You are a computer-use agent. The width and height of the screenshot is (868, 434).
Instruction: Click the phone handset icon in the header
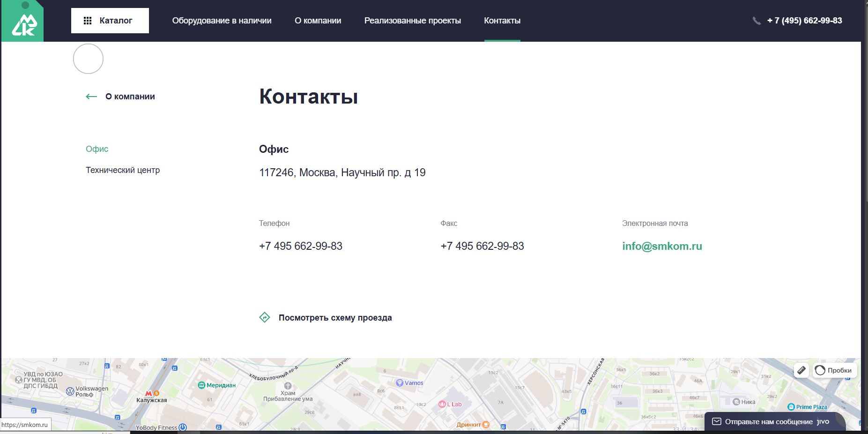coord(757,21)
